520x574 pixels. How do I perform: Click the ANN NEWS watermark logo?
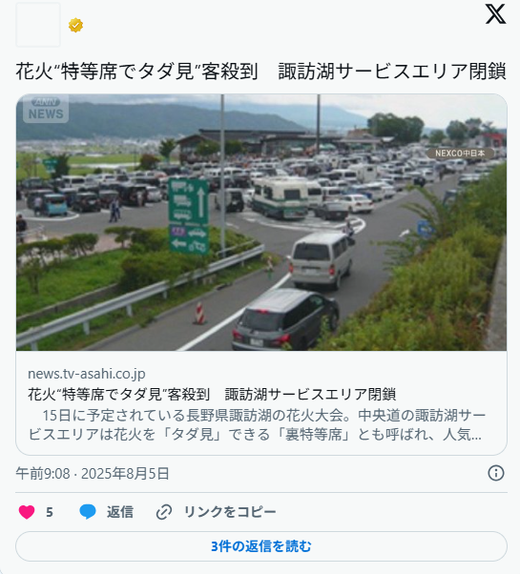(46, 109)
